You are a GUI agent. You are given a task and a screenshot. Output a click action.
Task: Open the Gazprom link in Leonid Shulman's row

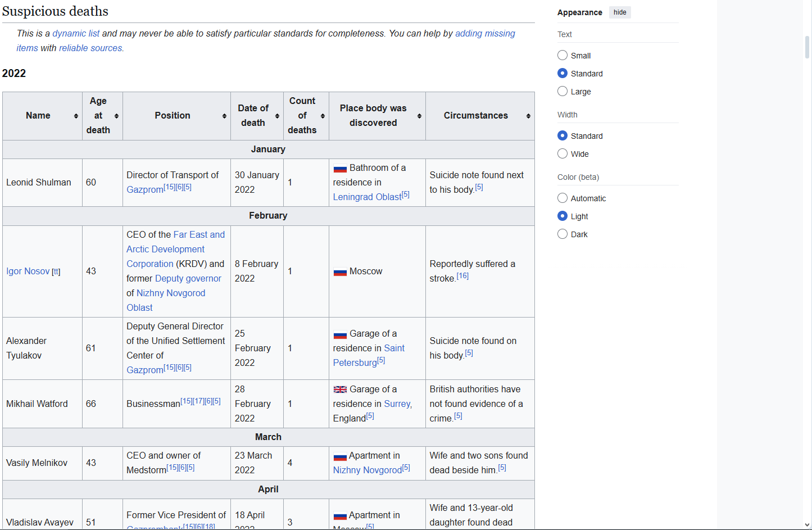[145, 190]
